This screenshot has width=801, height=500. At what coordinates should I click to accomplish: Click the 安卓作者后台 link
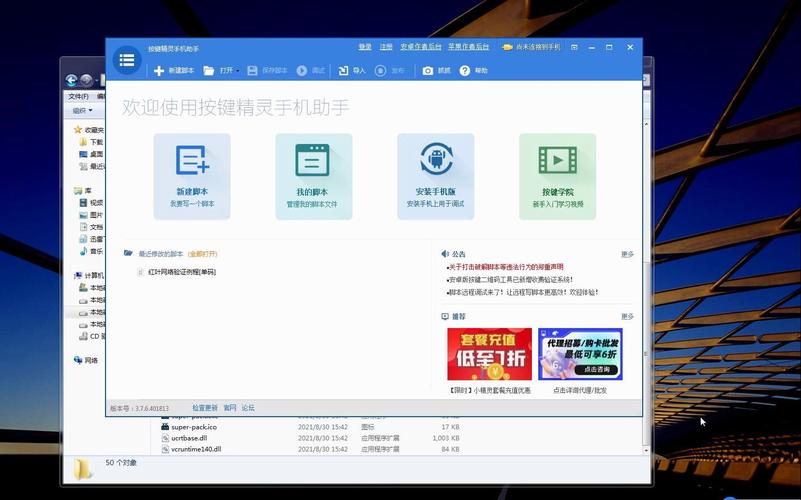point(421,47)
